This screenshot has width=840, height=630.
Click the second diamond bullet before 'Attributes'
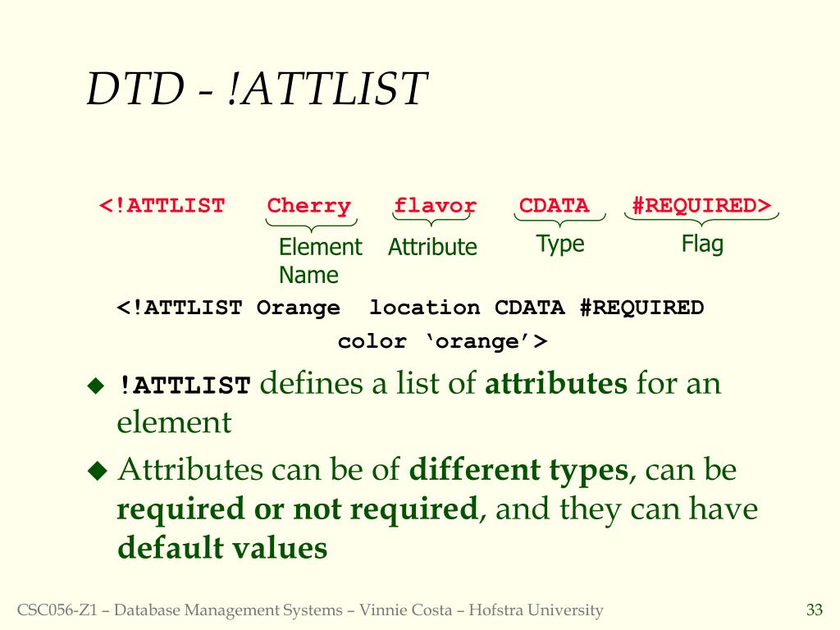(97, 471)
